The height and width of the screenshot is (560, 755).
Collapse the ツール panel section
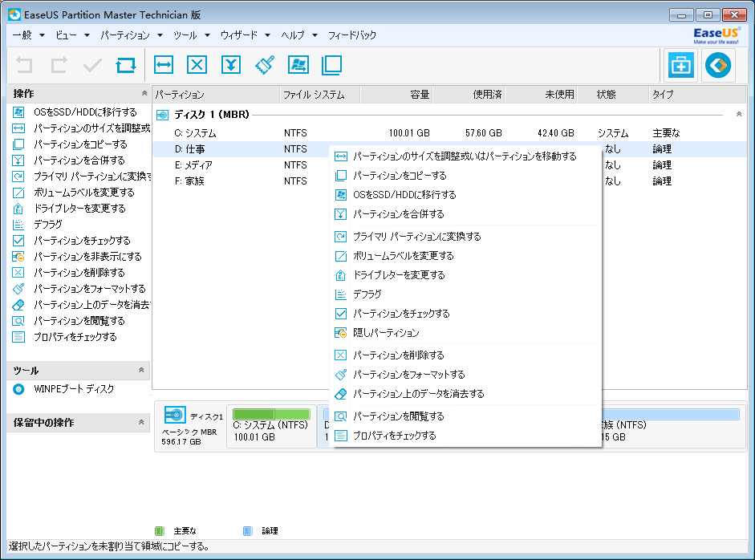(x=141, y=371)
